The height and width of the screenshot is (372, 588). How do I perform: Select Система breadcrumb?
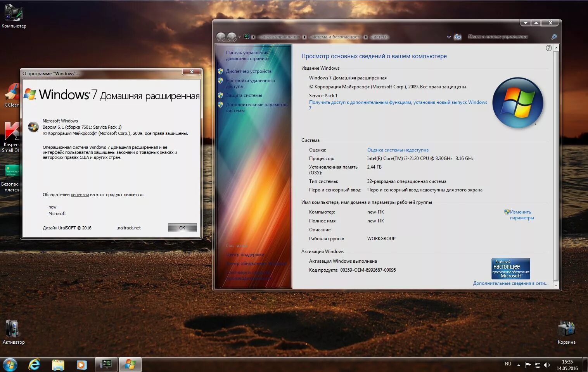[379, 37]
